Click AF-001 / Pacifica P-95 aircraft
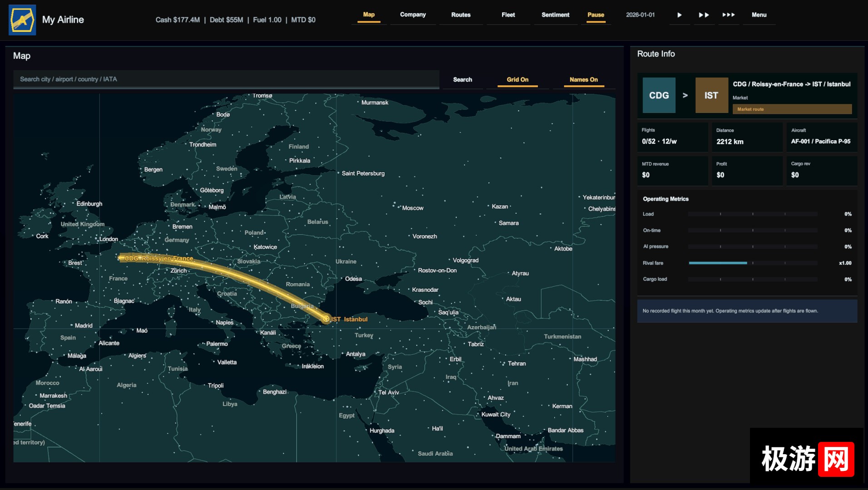Image resolution: width=868 pixels, height=490 pixels. pos(821,142)
